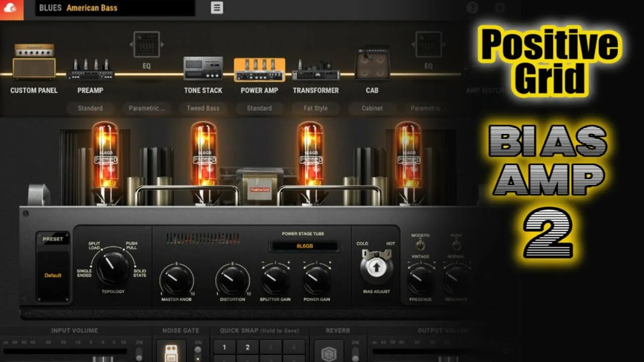Click the left arrow beside first EQ

point(131,44)
